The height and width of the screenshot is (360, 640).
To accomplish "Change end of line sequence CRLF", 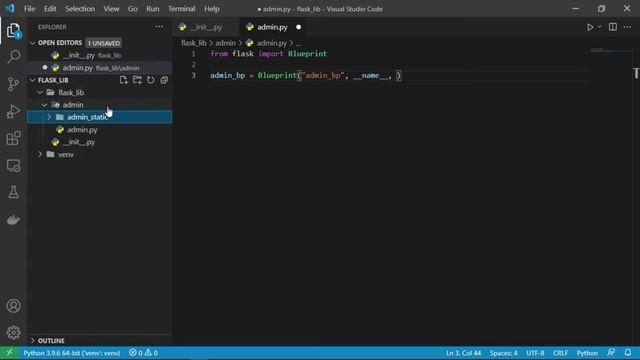I will 560,353.
